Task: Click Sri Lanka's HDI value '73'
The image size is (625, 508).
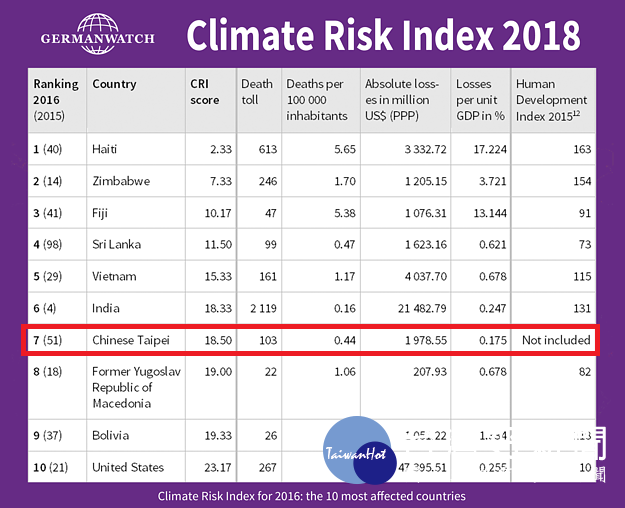Action: tap(585, 244)
